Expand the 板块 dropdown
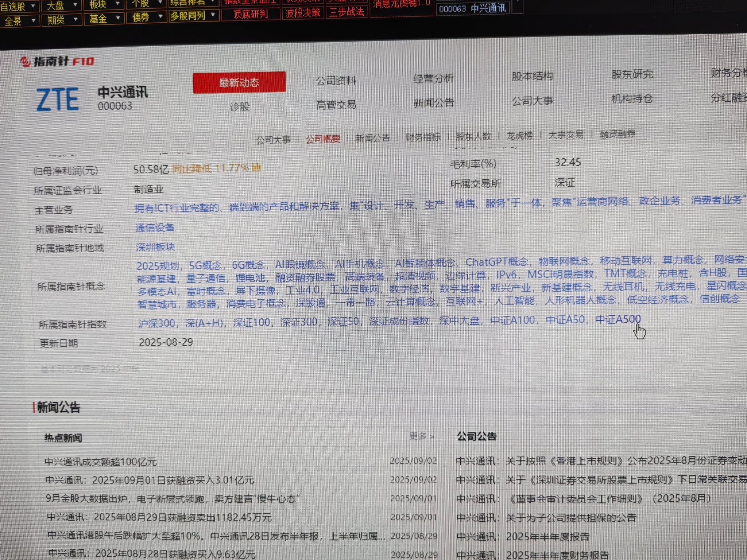Image resolution: width=747 pixels, height=560 pixels. pyautogui.click(x=104, y=4)
